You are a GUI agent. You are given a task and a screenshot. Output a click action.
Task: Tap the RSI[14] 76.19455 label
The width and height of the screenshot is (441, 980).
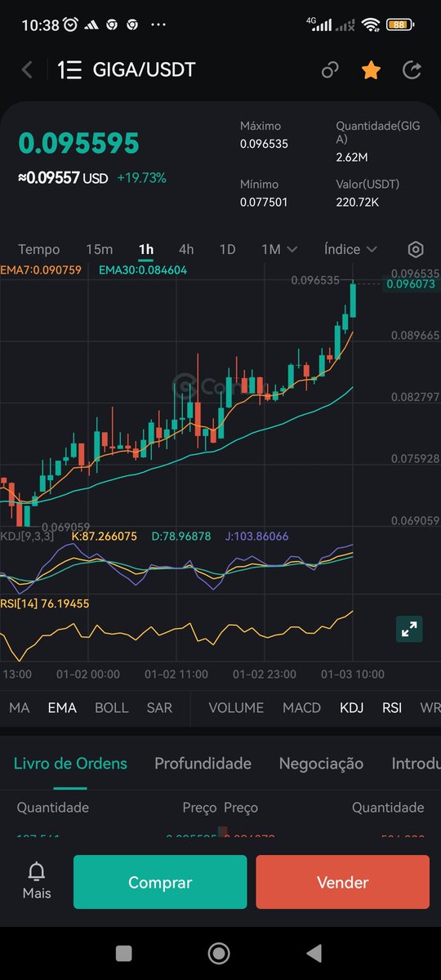45,604
